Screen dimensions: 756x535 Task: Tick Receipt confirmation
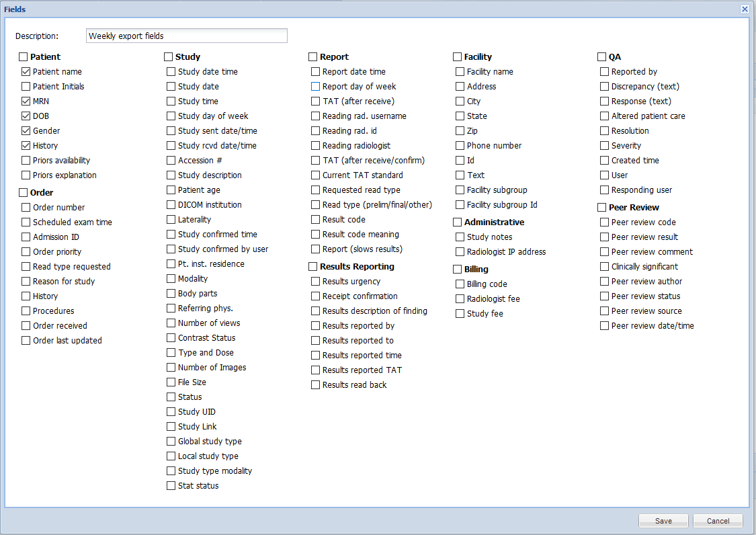[x=316, y=296]
